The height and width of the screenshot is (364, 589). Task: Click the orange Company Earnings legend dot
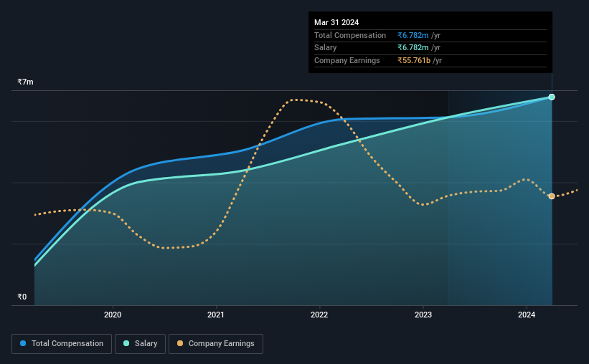(180, 343)
